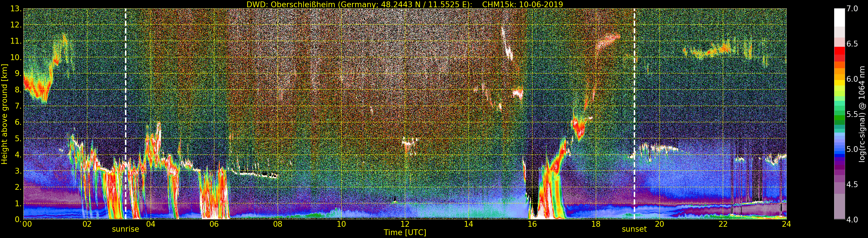Click the colorbar '4.5' value label

pos(852,185)
